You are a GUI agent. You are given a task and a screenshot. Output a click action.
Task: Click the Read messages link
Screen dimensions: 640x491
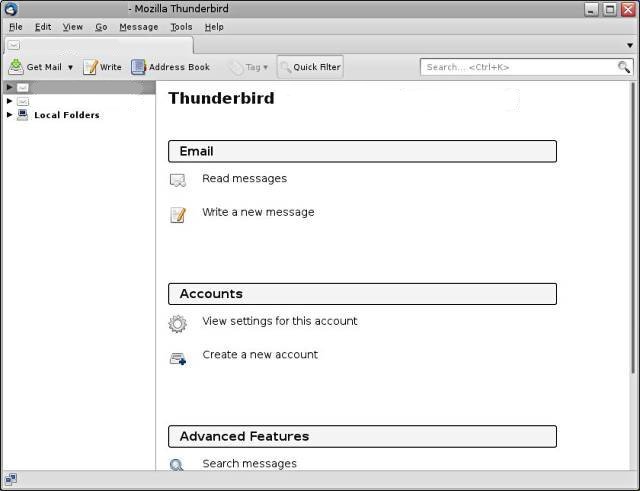(x=244, y=178)
